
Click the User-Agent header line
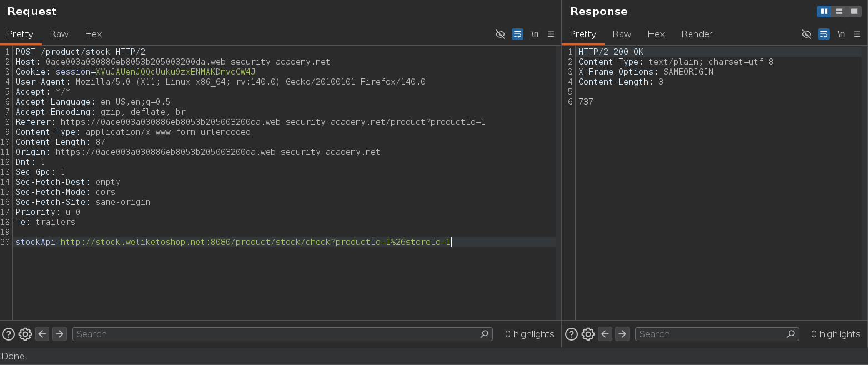(x=221, y=82)
